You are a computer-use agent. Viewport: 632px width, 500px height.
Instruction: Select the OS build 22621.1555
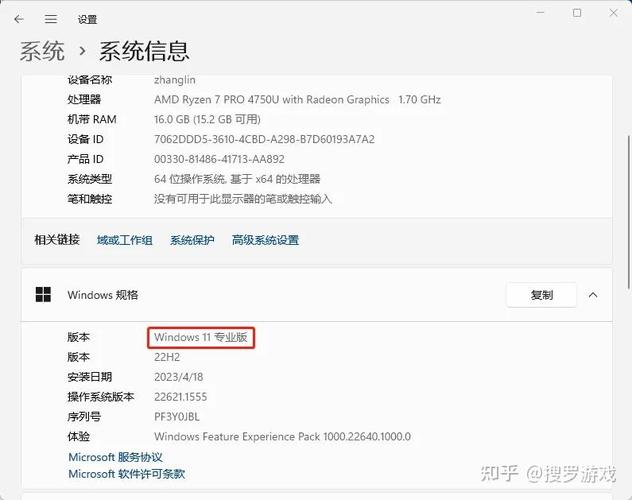181,397
